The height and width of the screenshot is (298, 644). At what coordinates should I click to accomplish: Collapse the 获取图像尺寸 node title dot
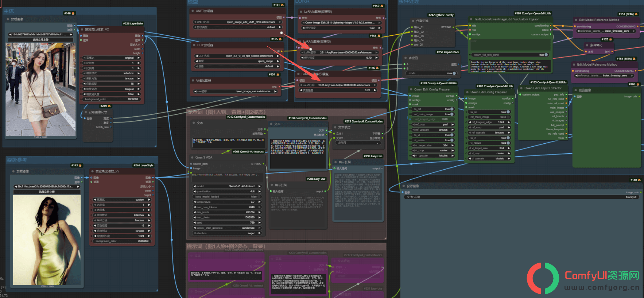(x=86, y=112)
